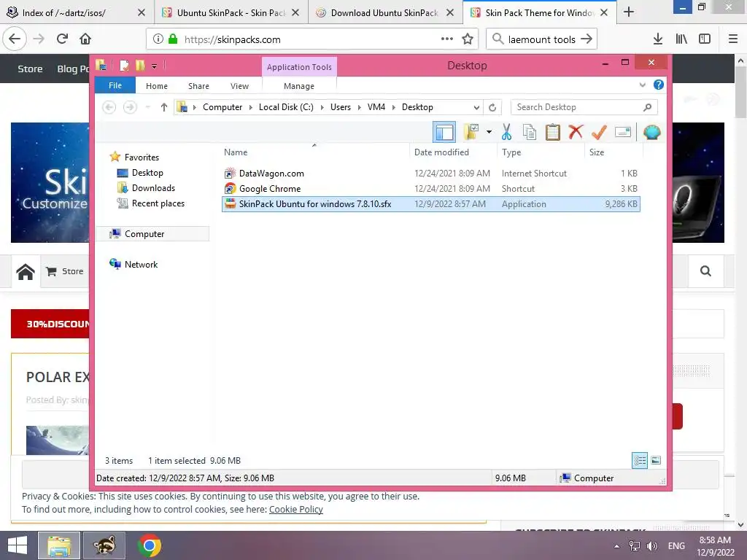Delete with the red X toolbar icon
Screen dimensions: 747x560
tap(576, 132)
